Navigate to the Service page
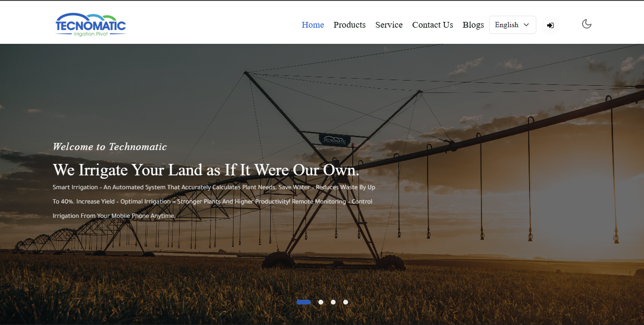 coord(389,25)
